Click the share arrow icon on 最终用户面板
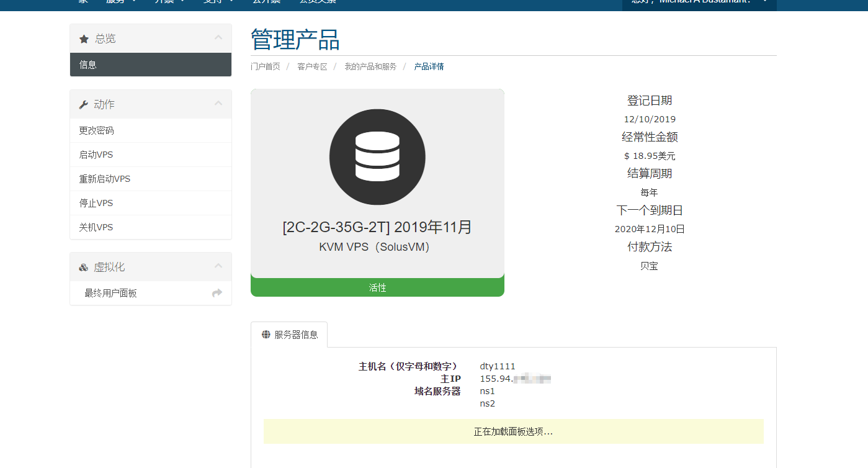868x468 pixels. point(217,293)
